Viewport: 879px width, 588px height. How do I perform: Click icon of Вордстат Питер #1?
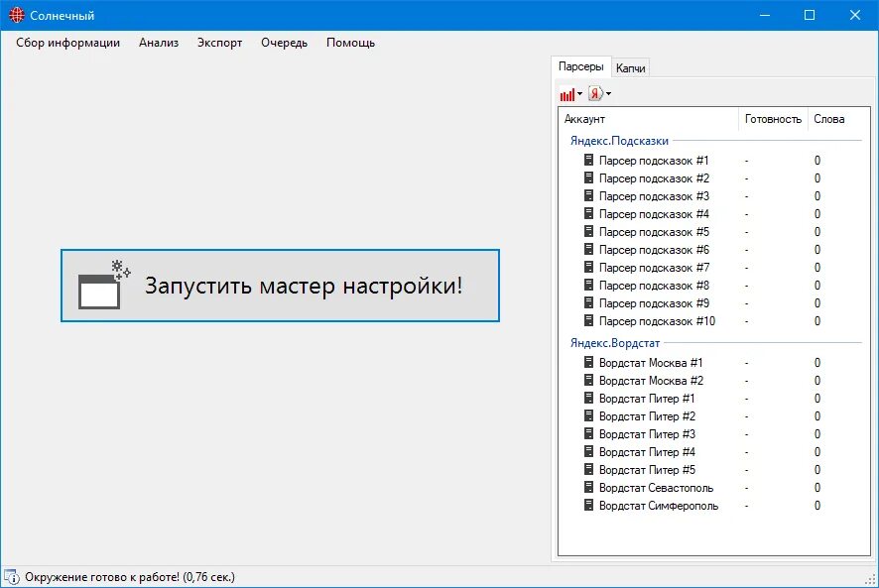[588, 398]
